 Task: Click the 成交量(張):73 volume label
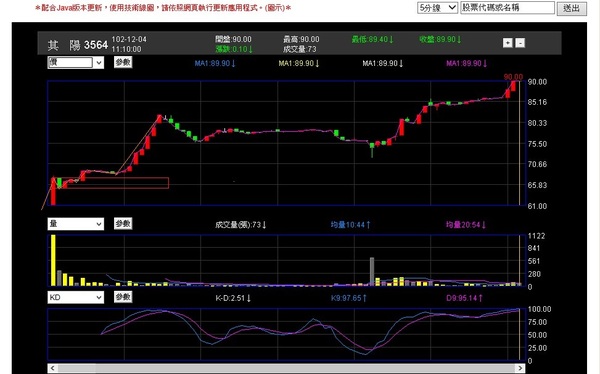(240, 225)
